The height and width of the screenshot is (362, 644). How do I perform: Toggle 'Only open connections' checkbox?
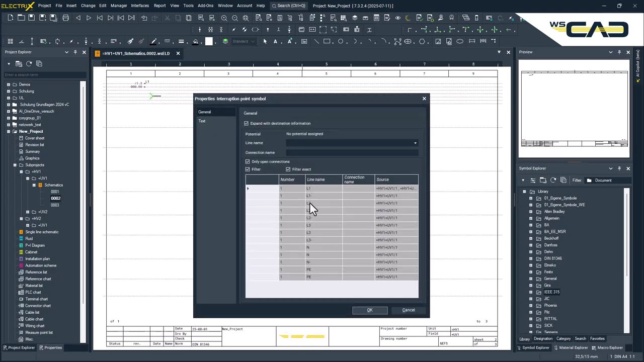[x=248, y=161]
